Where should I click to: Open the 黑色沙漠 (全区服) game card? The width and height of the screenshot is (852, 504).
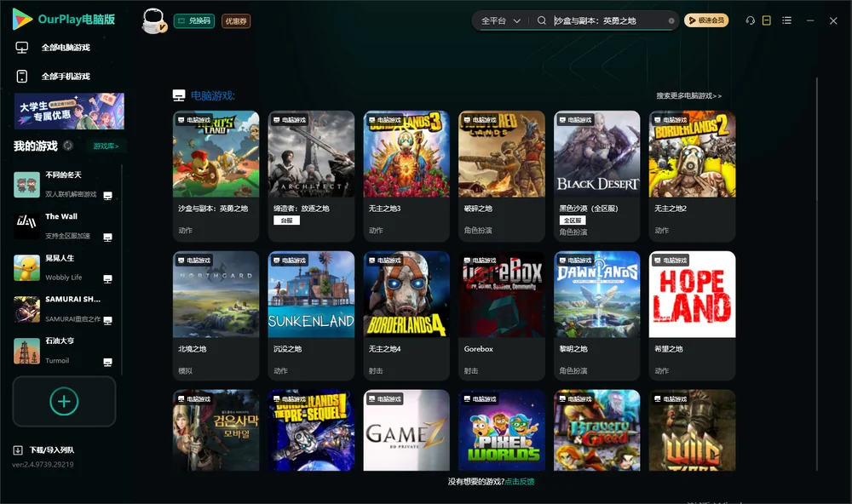coord(596,176)
